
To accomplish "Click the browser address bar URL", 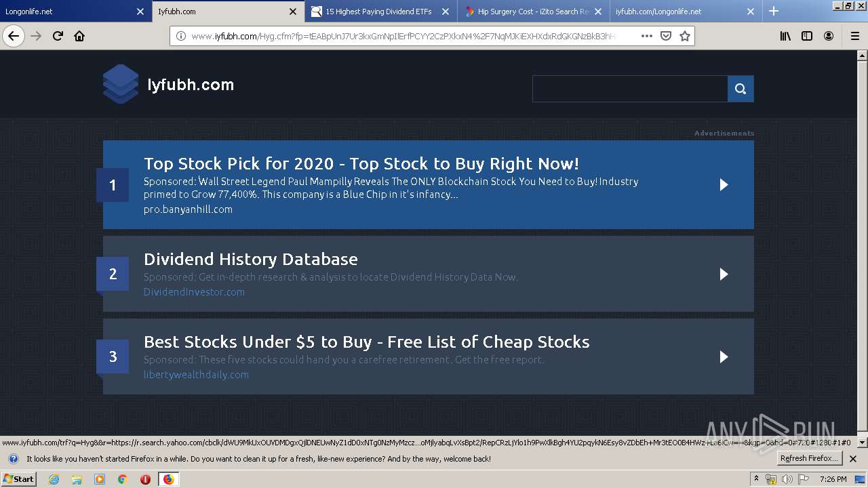I will coord(403,36).
